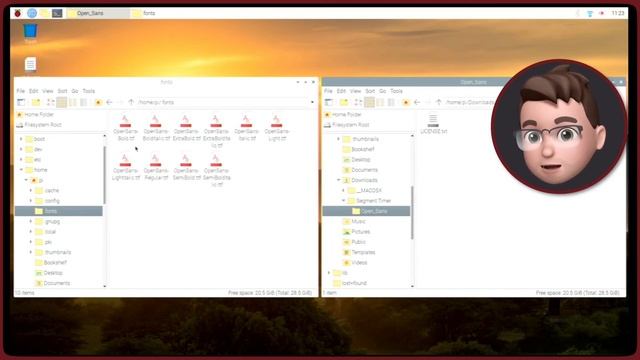Select the OpenSans-ExtraBold.ttf file
The height and width of the screenshot is (360, 640).
coord(186,128)
